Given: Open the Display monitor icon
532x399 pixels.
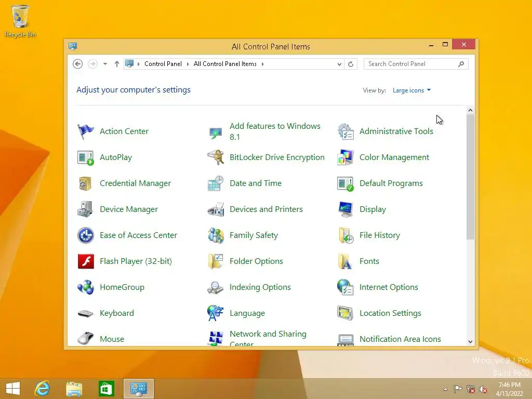Looking at the screenshot, I should [345, 209].
